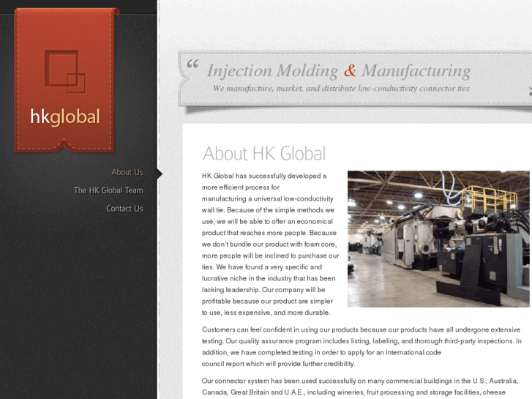
Task: Click the tagline 'We manufacture, market, and distribute'
Action: (285, 89)
